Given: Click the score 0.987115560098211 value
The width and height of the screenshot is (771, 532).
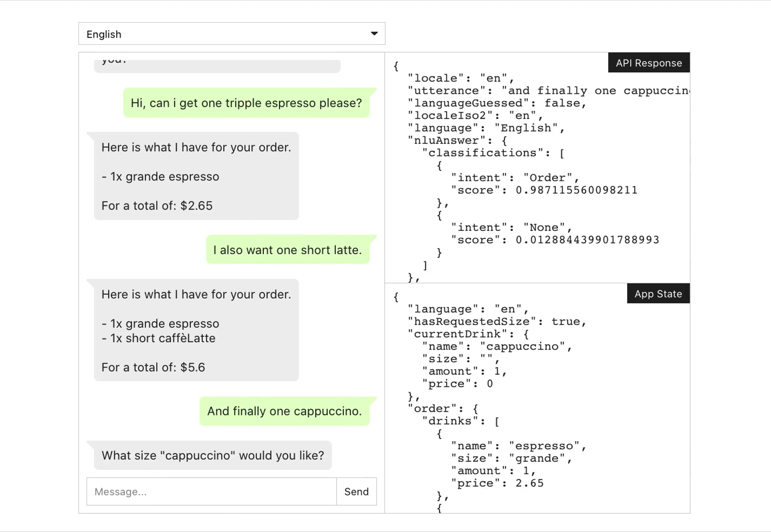Looking at the screenshot, I should 576,190.
